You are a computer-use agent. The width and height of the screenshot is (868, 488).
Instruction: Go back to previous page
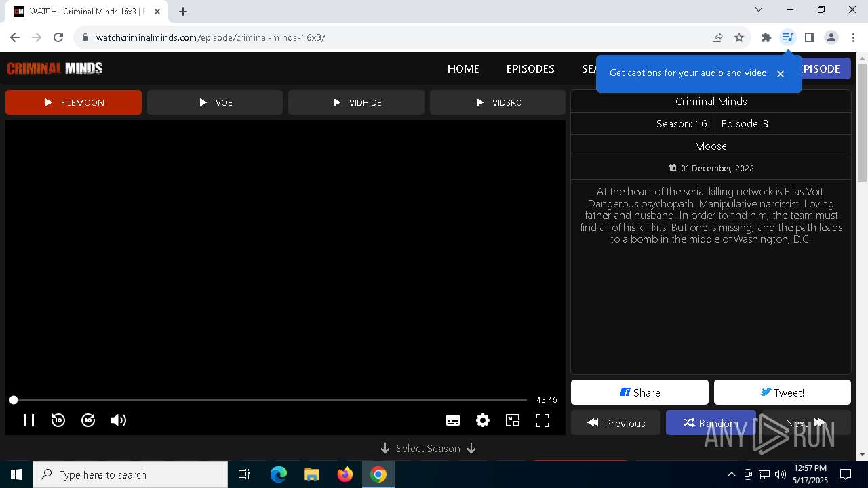tap(15, 37)
